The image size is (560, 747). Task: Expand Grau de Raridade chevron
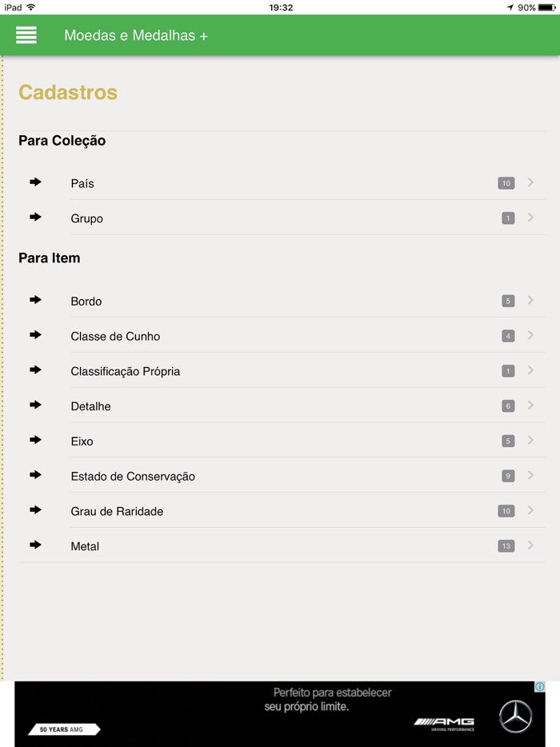(x=530, y=510)
